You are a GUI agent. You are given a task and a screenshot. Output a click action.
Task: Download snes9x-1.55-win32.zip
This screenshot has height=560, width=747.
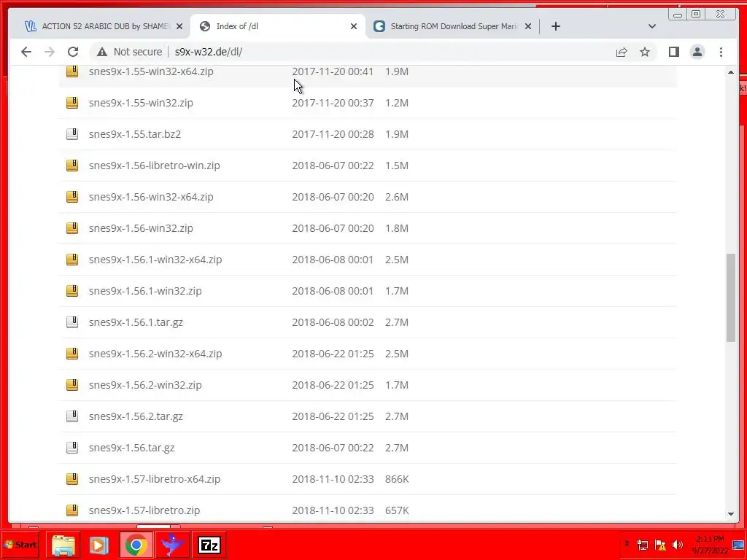(141, 103)
